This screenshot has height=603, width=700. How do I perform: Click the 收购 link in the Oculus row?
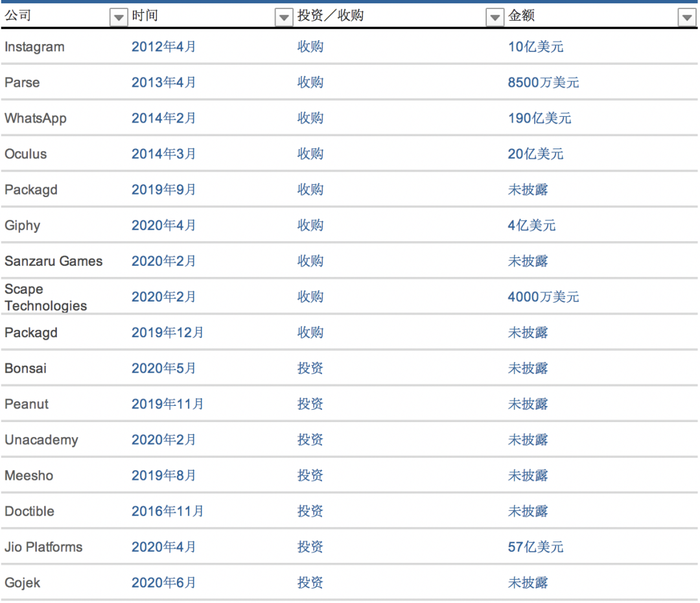coord(310,154)
